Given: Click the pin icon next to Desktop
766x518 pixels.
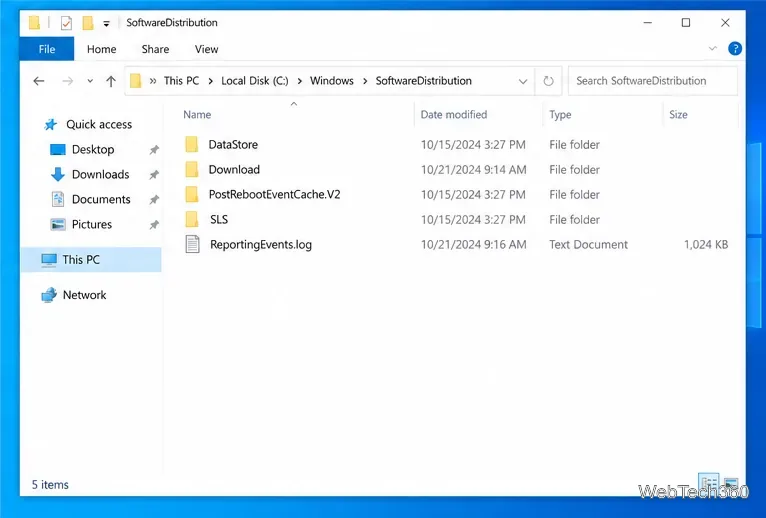Looking at the screenshot, I should (154, 150).
